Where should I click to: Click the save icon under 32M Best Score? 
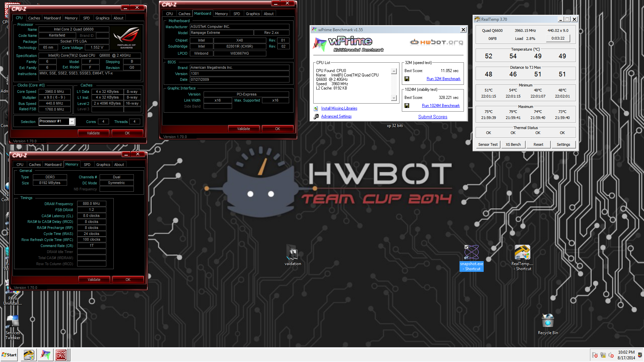coord(407,79)
